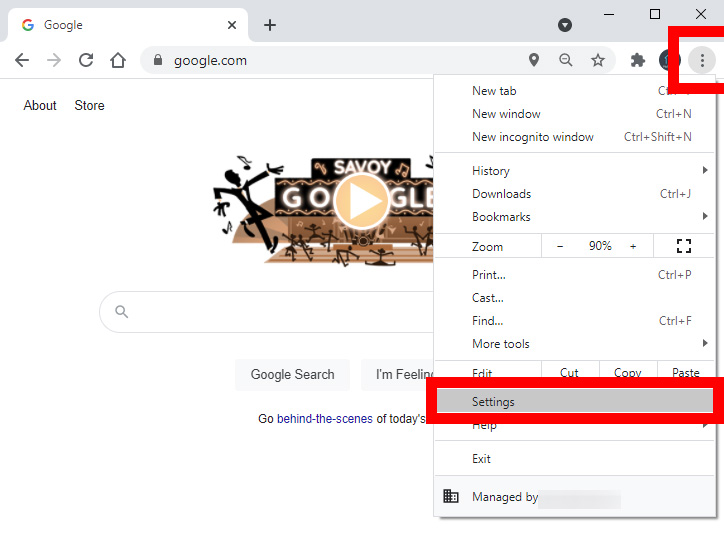Open the home page icon
This screenshot has width=724, height=544.
click(118, 60)
